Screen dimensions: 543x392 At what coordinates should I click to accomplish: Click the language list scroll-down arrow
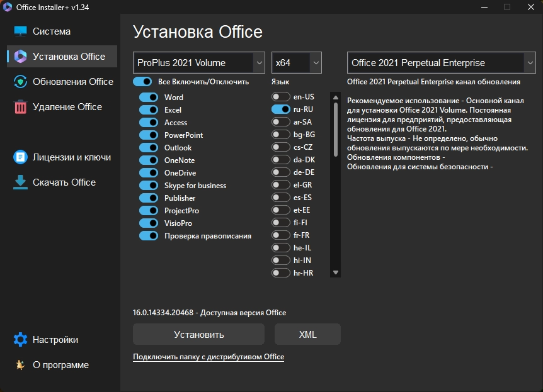coord(336,272)
